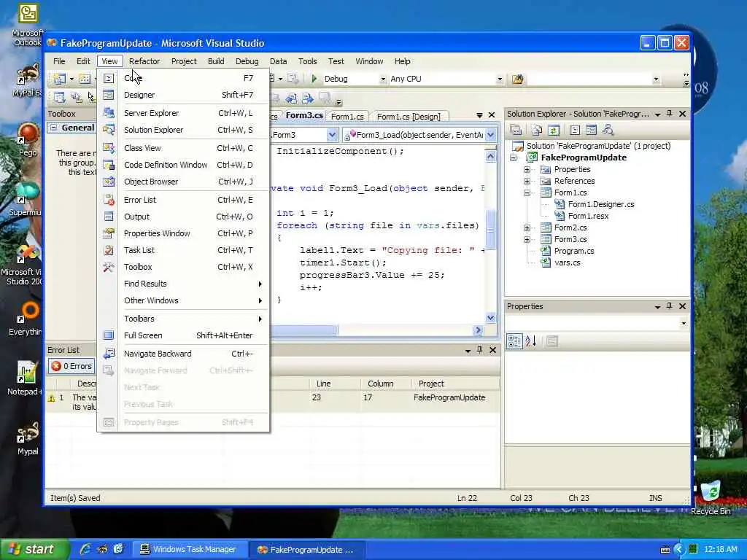Image resolution: width=747 pixels, height=560 pixels.
Task: Select Program.cs in Solution Explorer
Action: pyautogui.click(x=573, y=251)
